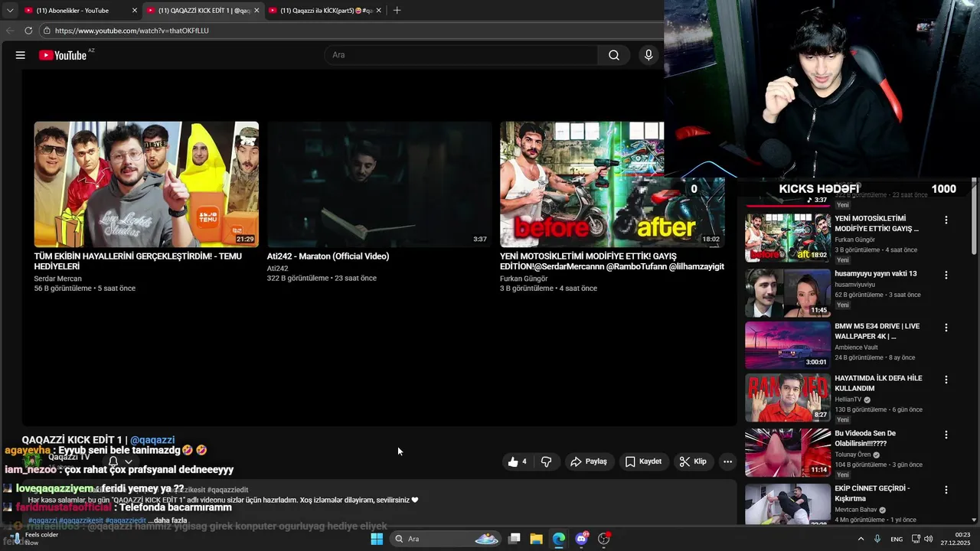Open options menu for 'Bu Videoda Sen De' video
The height and width of the screenshot is (551, 980).
pos(946,435)
